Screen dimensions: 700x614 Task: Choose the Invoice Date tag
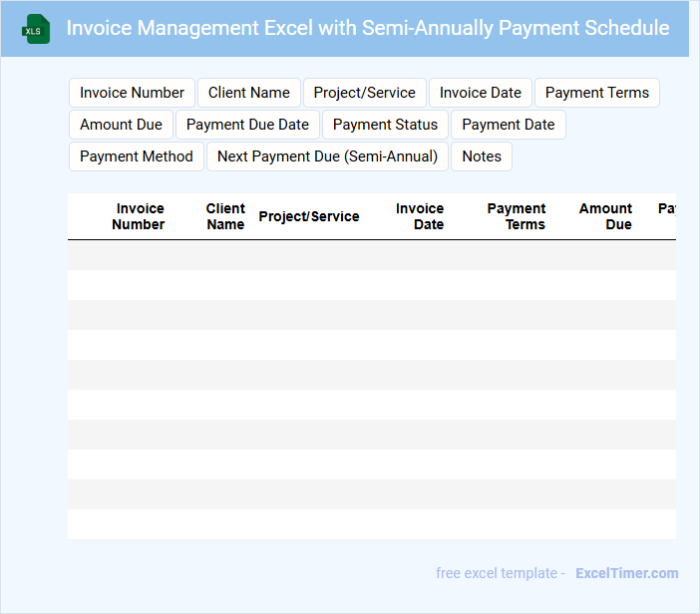(x=480, y=93)
